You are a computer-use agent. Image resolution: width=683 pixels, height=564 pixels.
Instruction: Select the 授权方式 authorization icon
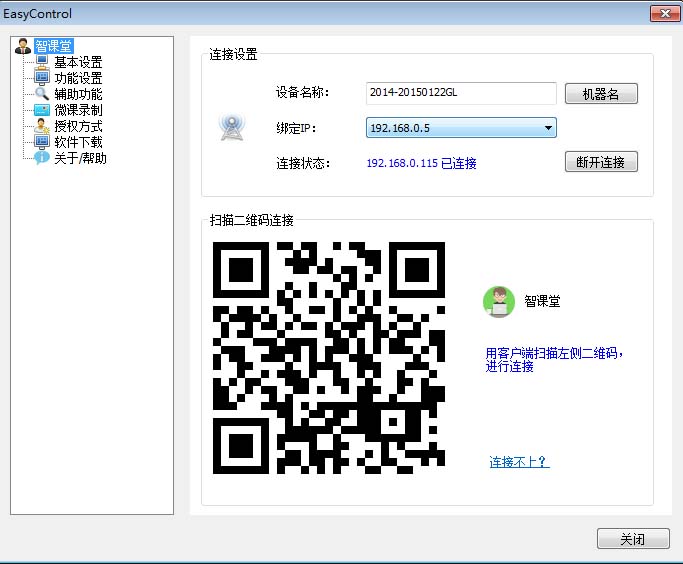(x=42, y=126)
